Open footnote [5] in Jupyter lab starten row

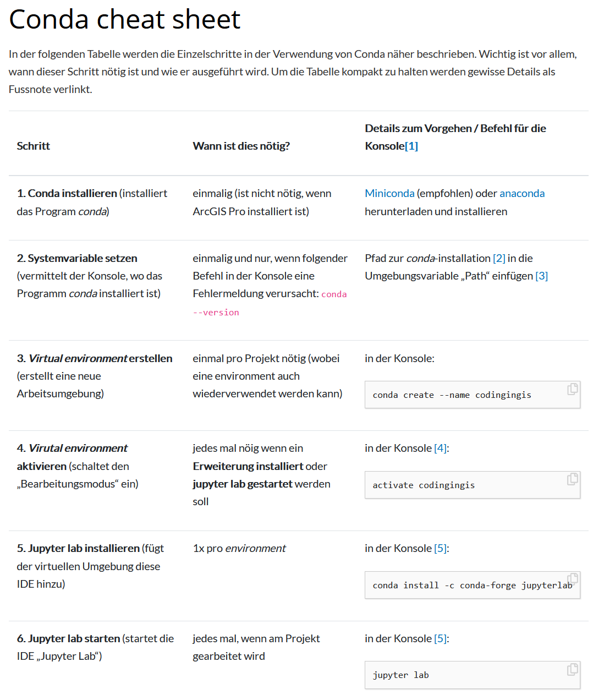click(x=440, y=638)
